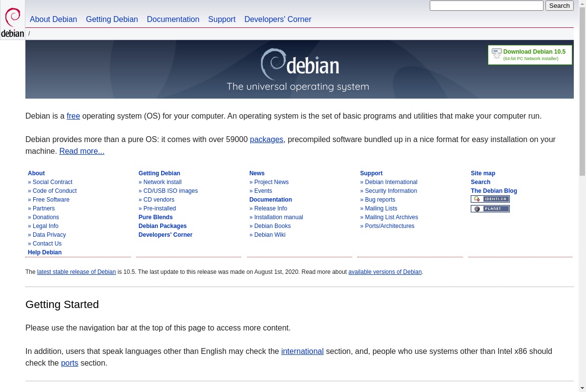Open Documentation heading in the sitemap columns
The height and width of the screenshot is (392, 586).
[271, 200]
